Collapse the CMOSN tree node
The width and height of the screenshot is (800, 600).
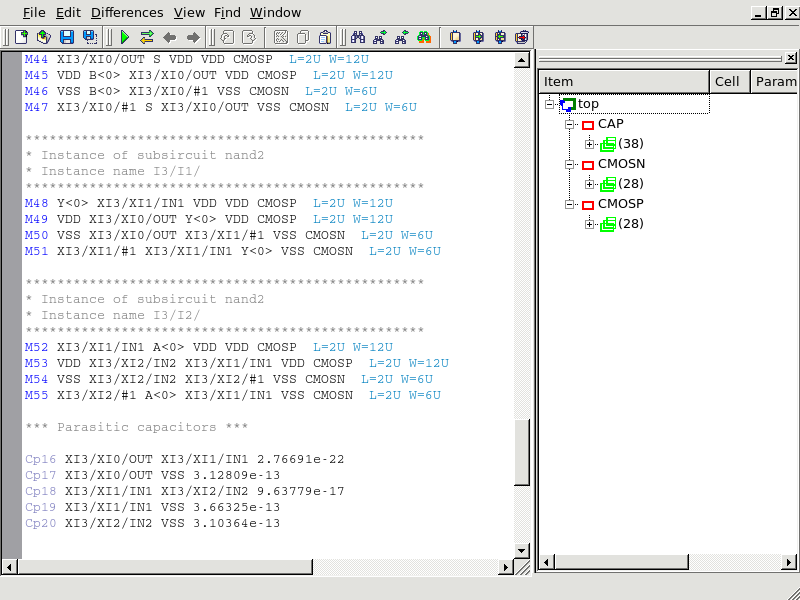click(x=569, y=164)
